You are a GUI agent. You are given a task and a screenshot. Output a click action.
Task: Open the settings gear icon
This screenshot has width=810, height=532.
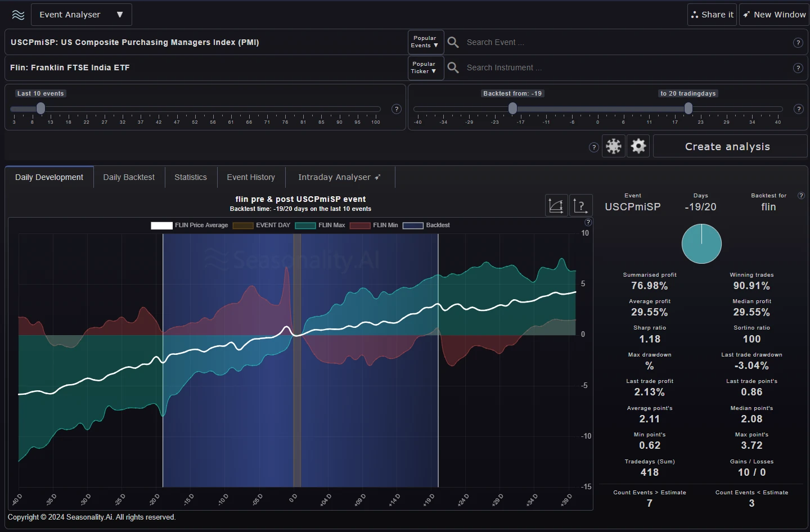coord(638,146)
